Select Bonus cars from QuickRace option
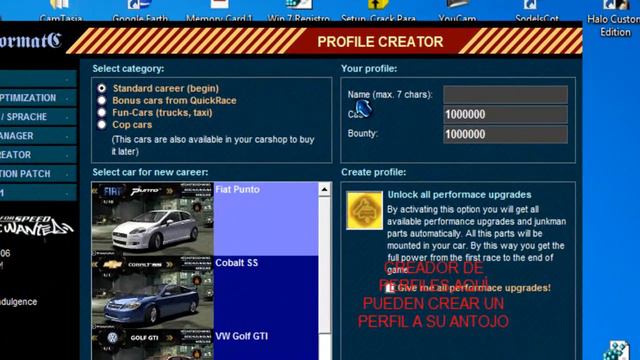 102,100
